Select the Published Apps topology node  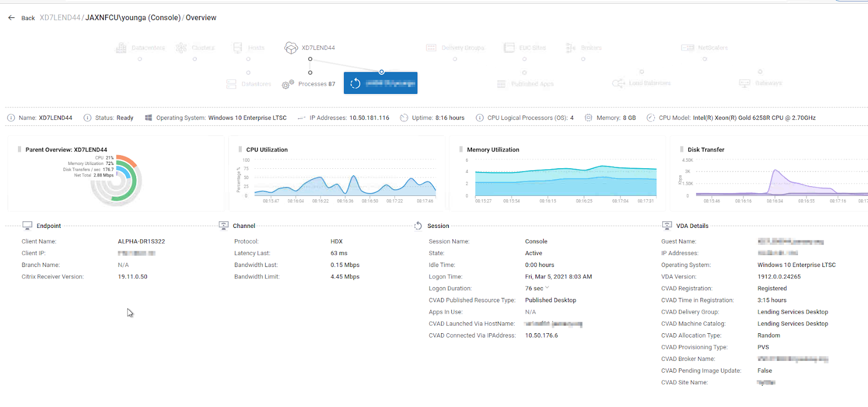526,84
